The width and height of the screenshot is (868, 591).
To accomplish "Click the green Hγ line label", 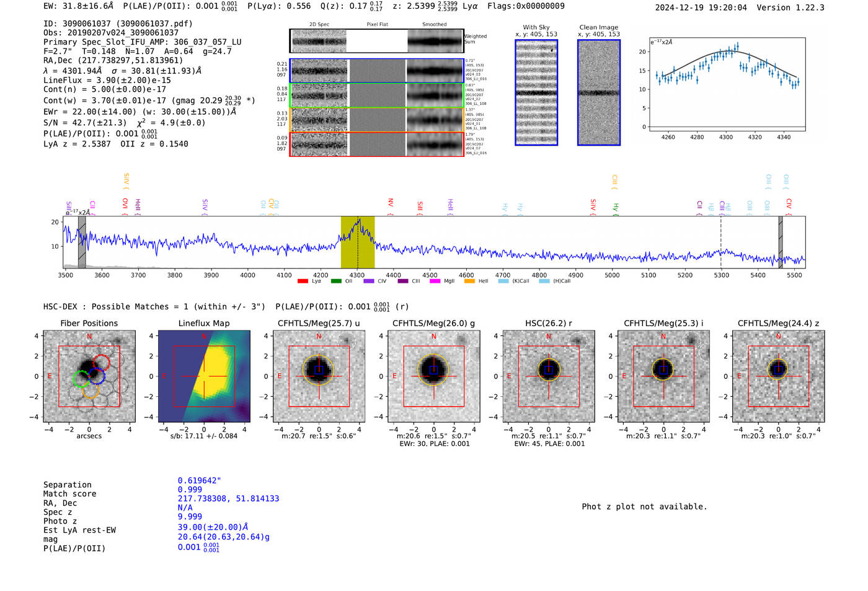I will click(x=616, y=207).
